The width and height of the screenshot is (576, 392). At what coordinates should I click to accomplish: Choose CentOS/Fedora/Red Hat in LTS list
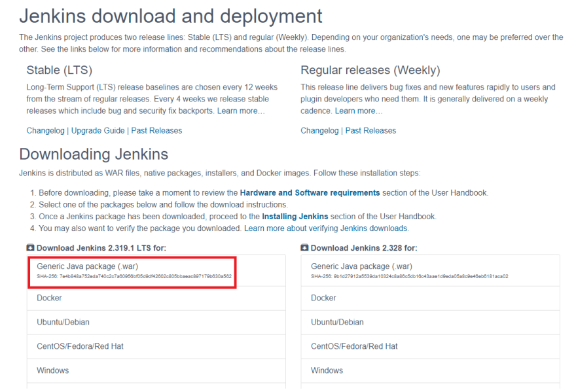(156, 346)
